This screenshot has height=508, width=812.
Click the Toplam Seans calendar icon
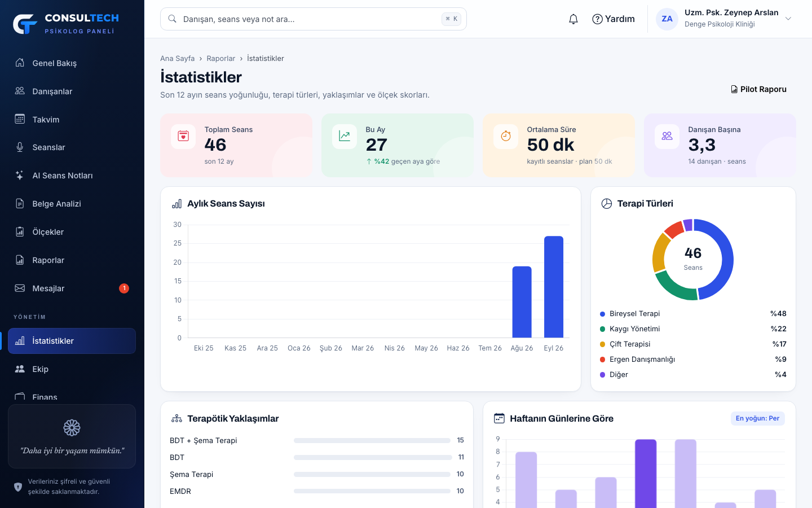pos(183,136)
